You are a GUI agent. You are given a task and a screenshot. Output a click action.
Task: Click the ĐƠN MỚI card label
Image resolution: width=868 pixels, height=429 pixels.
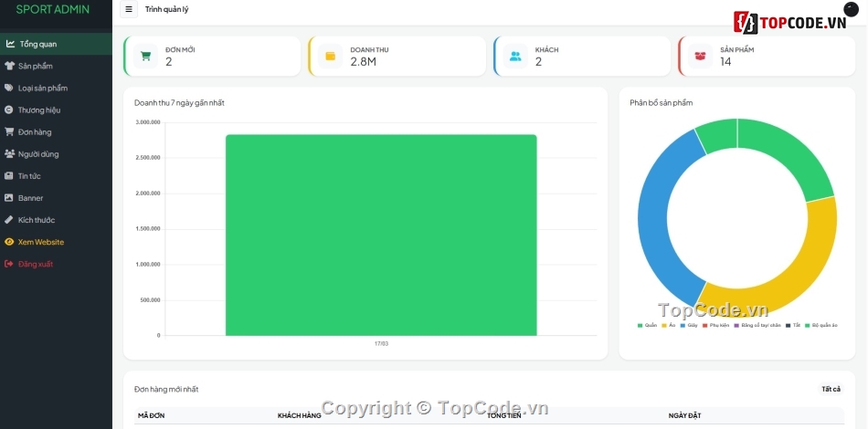(x=180, y=50)
